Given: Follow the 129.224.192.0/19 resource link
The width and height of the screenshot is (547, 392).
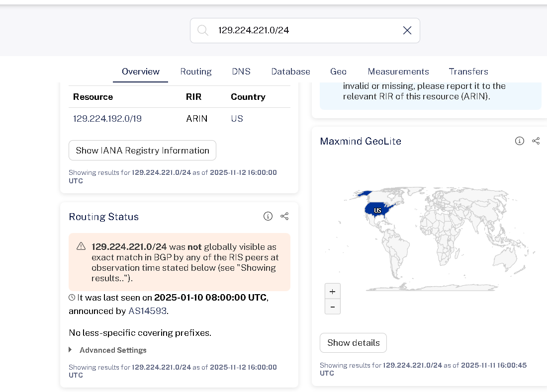Looking at the screenshot, I should [107, 119].
